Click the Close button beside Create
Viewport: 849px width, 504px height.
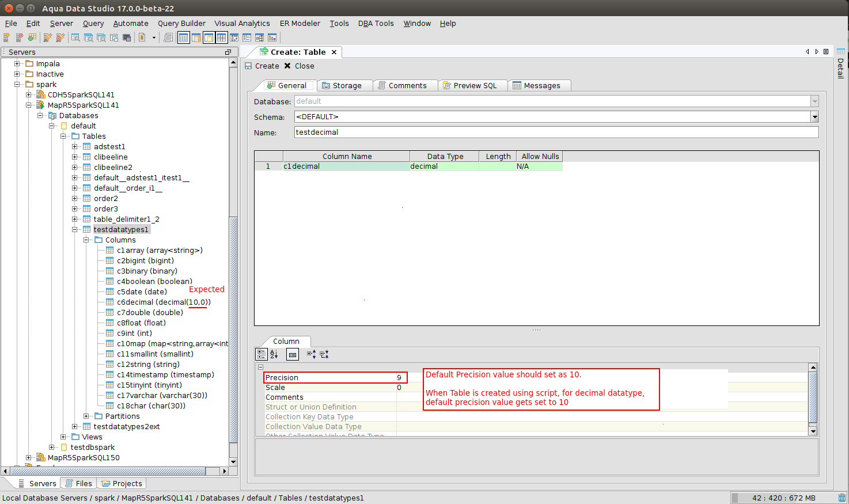pos(300,66)
